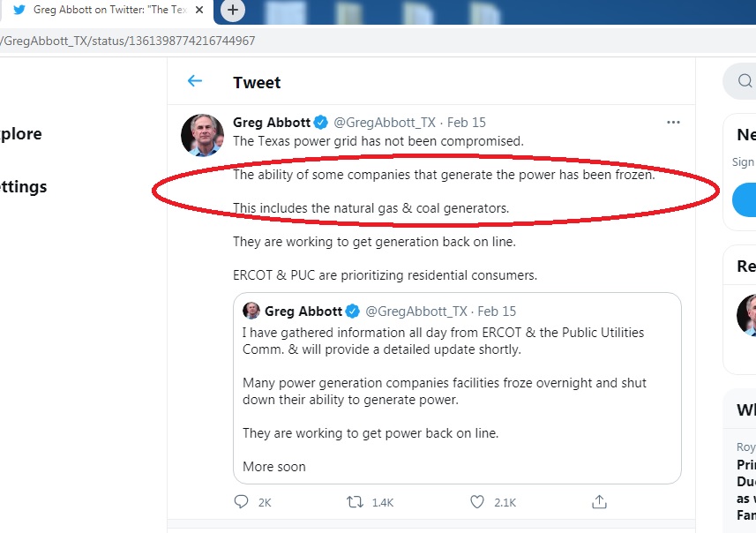Click the Feb 15 date on main tweet

[x=467, y=123]
